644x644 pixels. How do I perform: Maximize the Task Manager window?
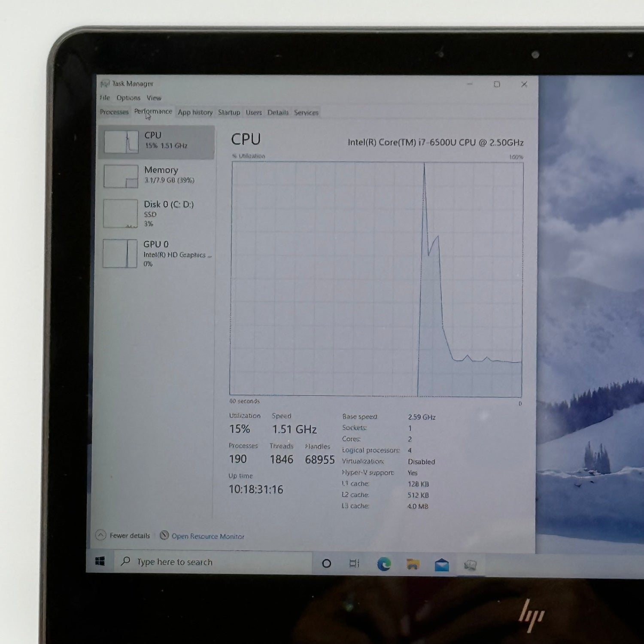(x=497, y=84)
